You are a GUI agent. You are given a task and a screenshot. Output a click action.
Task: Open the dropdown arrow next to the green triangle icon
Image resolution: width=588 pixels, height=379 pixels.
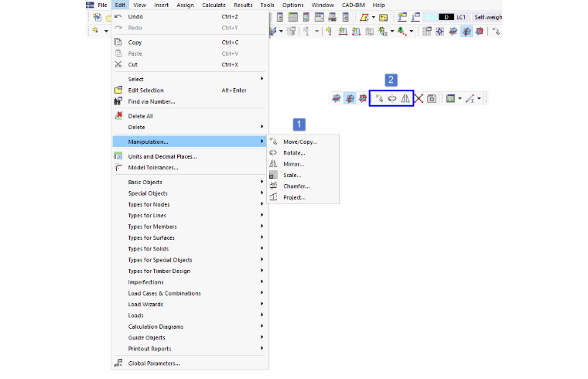(460, 98)
